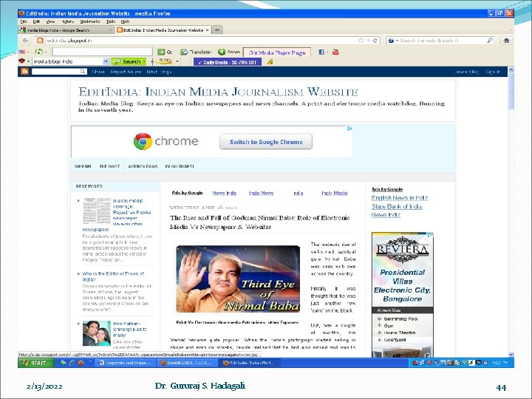Click the Windows Start button
This screenshot has height=399, width=532.
(x=36, y=363)
